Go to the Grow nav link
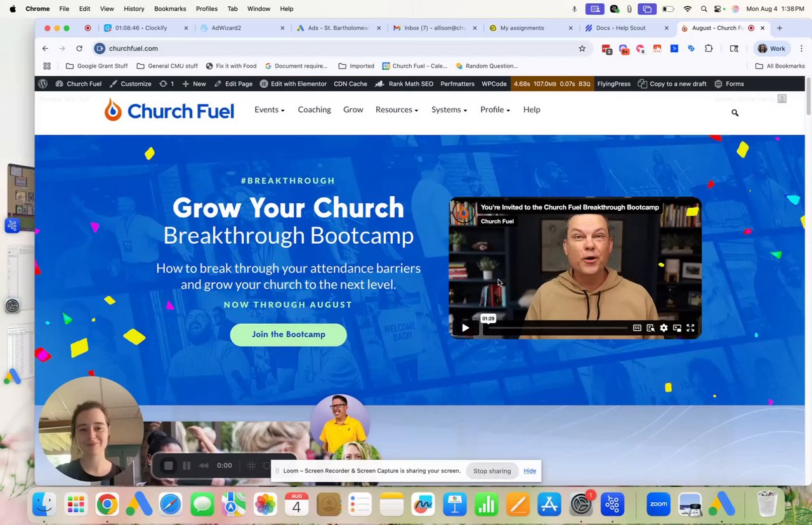Viewport: 812px width, 525px height. coord(353,110)
